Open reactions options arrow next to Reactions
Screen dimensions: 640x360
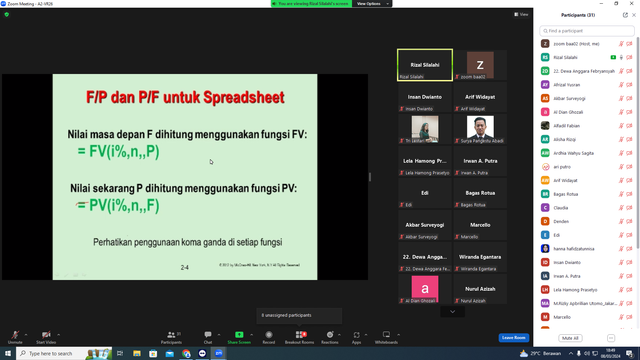coord(339,335)
